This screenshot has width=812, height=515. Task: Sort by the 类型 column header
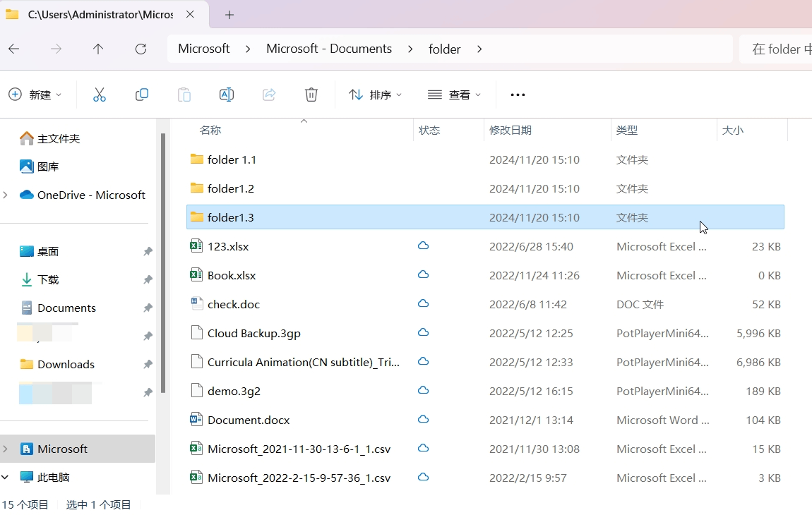[x=626, y=131]
